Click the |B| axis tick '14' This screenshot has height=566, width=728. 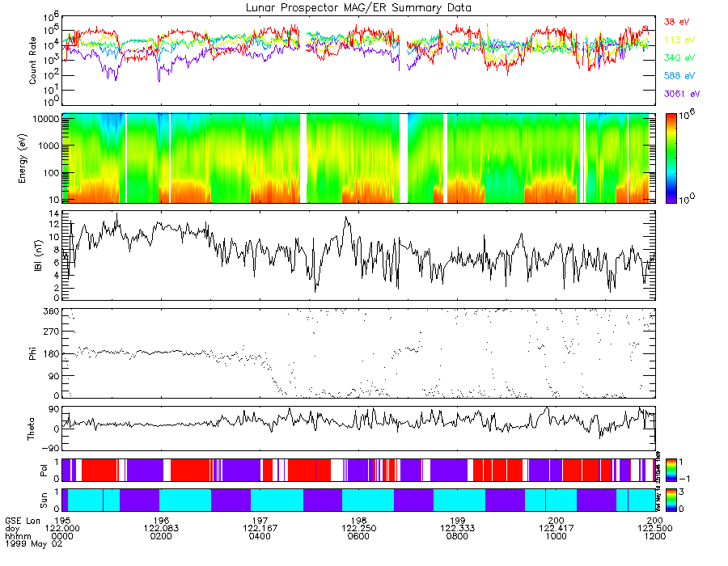click(x=54, y=214)
